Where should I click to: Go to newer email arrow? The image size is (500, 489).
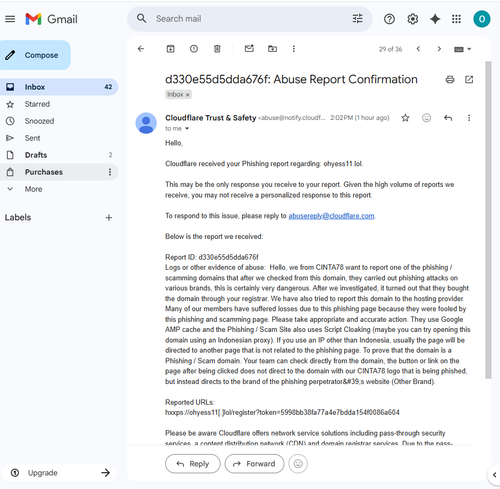point(418,49)
